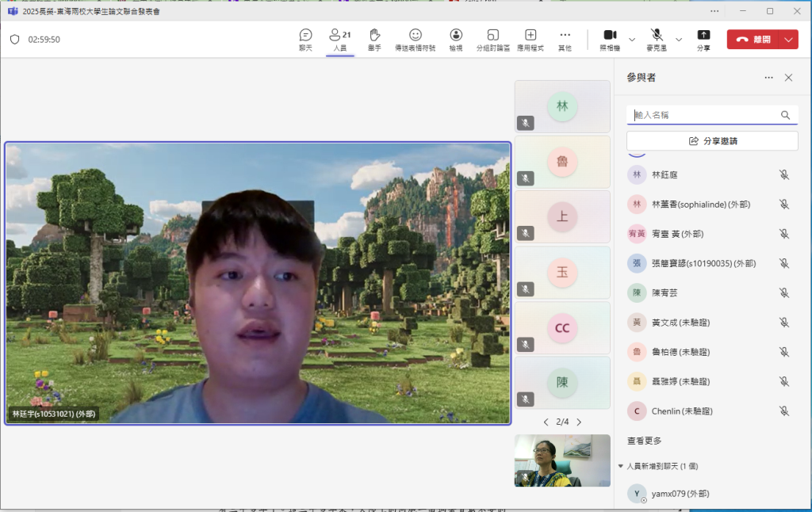Screen dimensions: 812x512
Task: Expand the 離開 leave options arrow
Action: pos(788,40)
